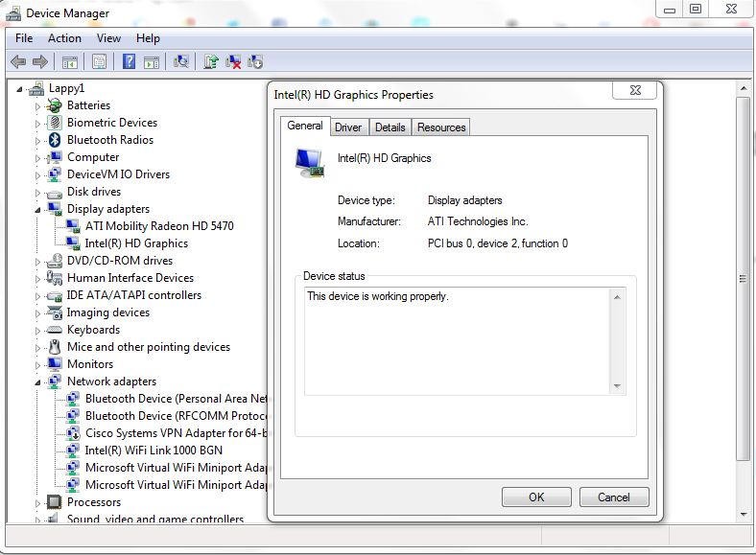This screenshot has height=555, width=756.
Task: Maximize the Device Manager window
Action: pos(696,9)
